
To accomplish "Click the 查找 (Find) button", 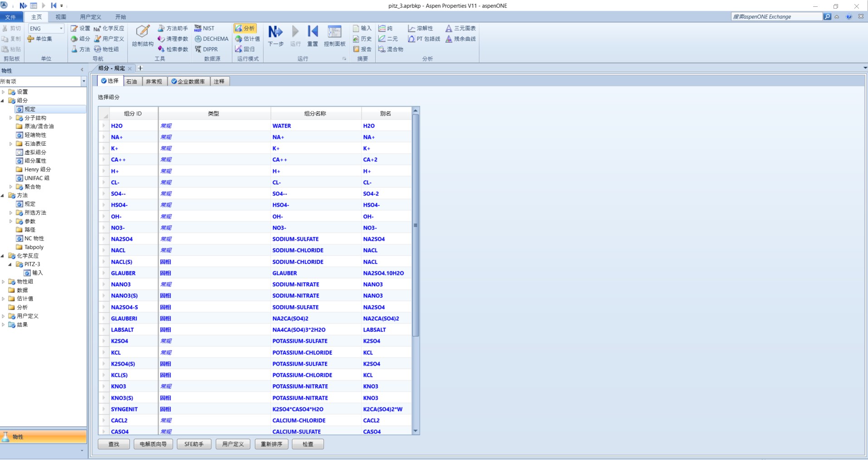I will [x=114, y=444].
